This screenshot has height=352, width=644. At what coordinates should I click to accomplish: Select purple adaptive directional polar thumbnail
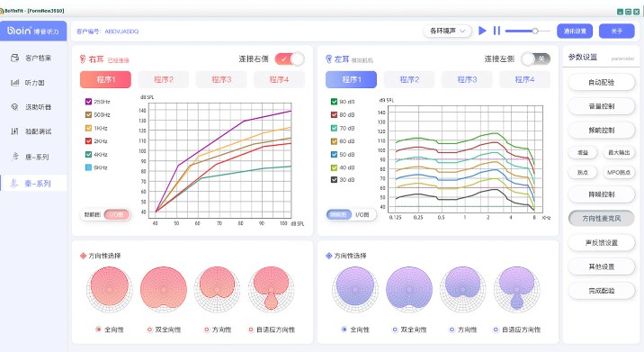[516, 290]
